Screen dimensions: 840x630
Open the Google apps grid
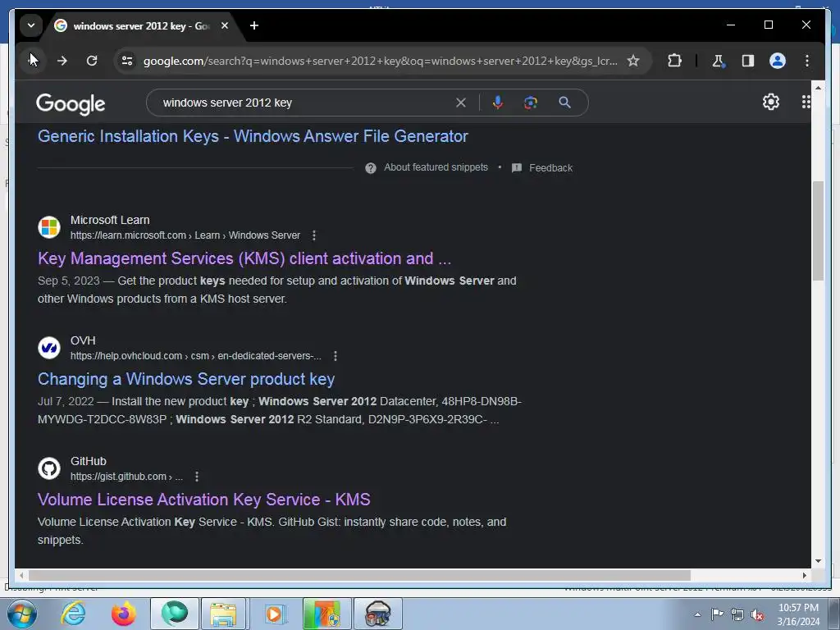point(806,102)
